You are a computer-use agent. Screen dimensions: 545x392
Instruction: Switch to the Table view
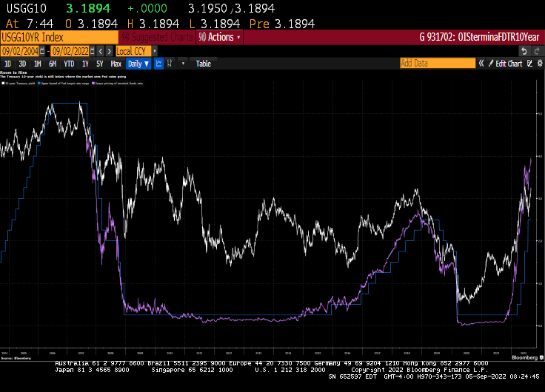click(x=203, y=64)
